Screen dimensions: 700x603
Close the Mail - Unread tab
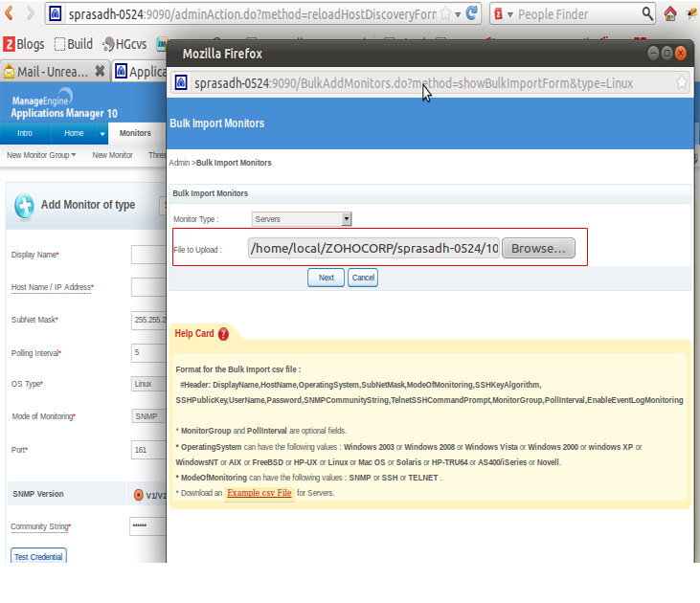point(100,71)
